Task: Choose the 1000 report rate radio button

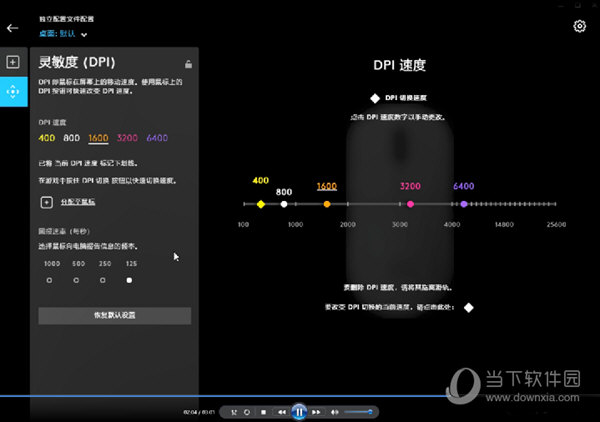Action: click(x=49, y=280)
